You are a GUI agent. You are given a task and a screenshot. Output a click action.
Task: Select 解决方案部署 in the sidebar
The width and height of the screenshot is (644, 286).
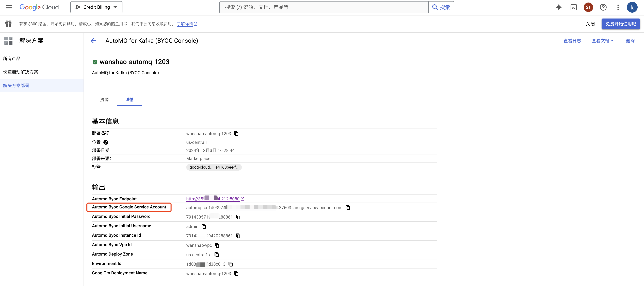pyautogui.click(x=42, y=85)
